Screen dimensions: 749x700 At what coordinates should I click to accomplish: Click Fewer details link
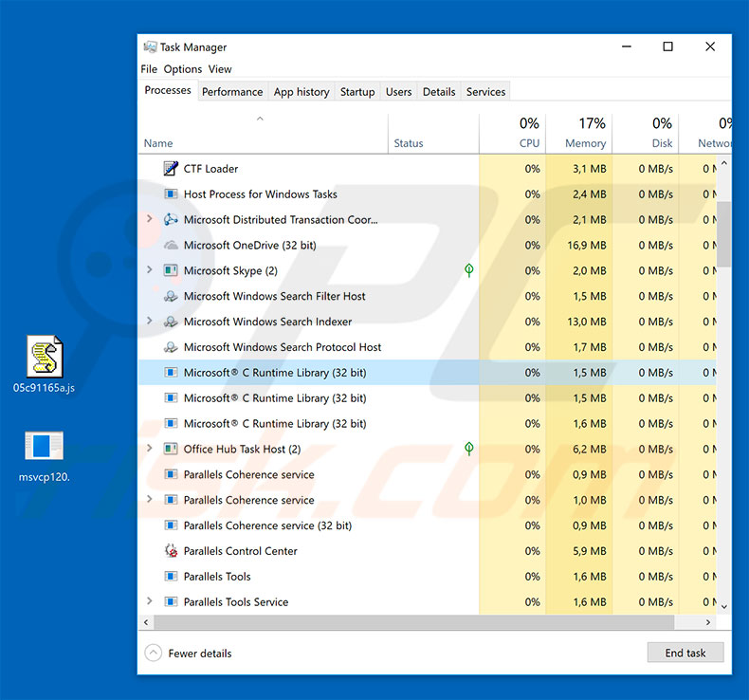(200, 654)
